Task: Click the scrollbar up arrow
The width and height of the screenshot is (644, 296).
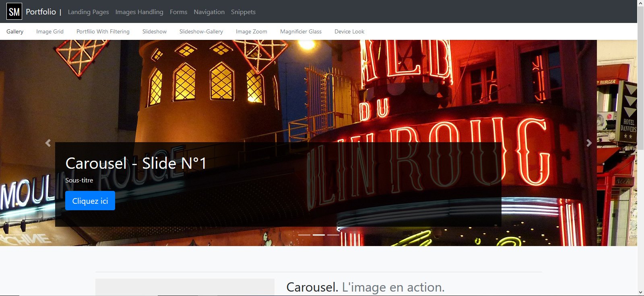Action: pos(640,3)
